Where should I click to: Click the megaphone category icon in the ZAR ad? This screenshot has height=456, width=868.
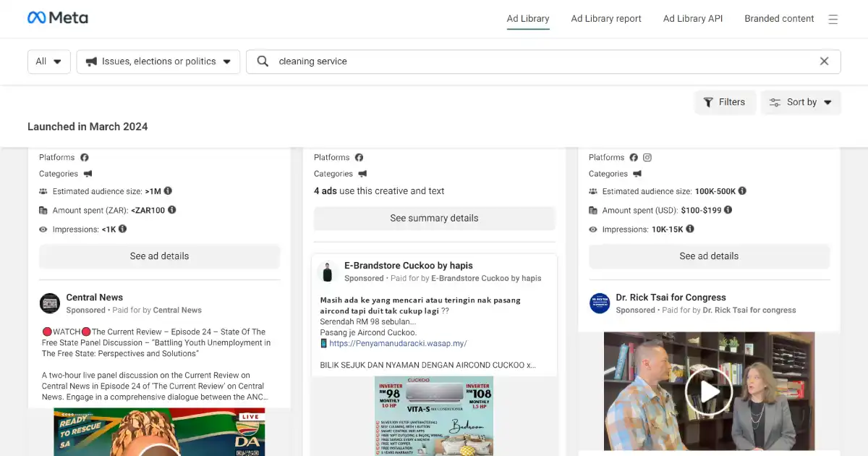pyautogui.click(x=88, y=174)
